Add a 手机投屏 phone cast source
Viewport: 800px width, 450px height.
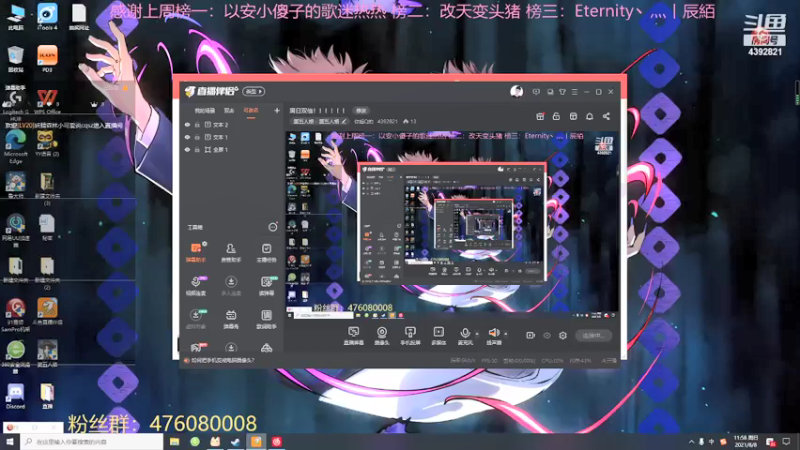(x=410, y=336)
